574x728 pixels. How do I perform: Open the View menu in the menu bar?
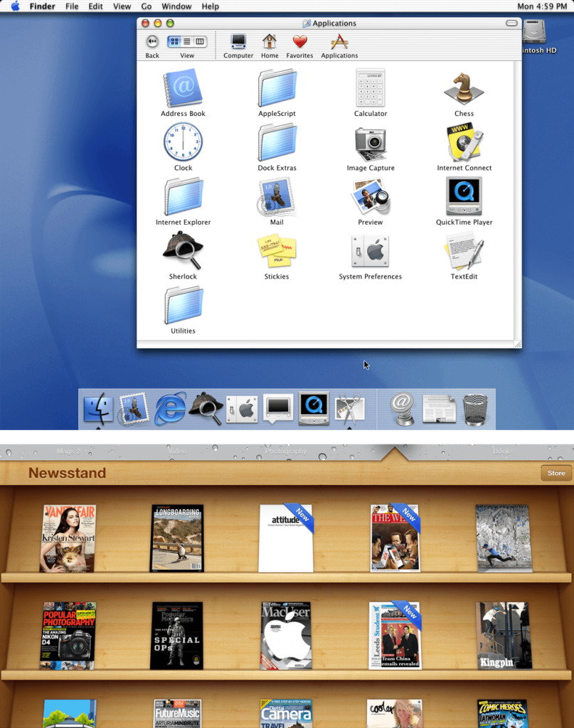pos(122,6)
